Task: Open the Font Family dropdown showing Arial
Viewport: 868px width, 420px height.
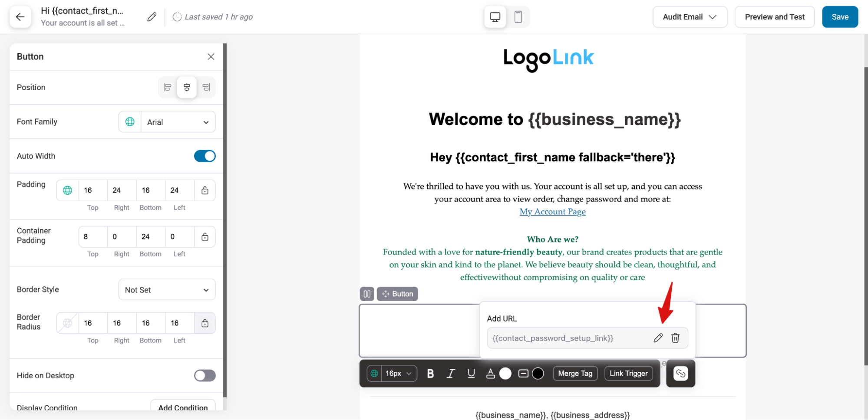Action: (x=178, y=122)
